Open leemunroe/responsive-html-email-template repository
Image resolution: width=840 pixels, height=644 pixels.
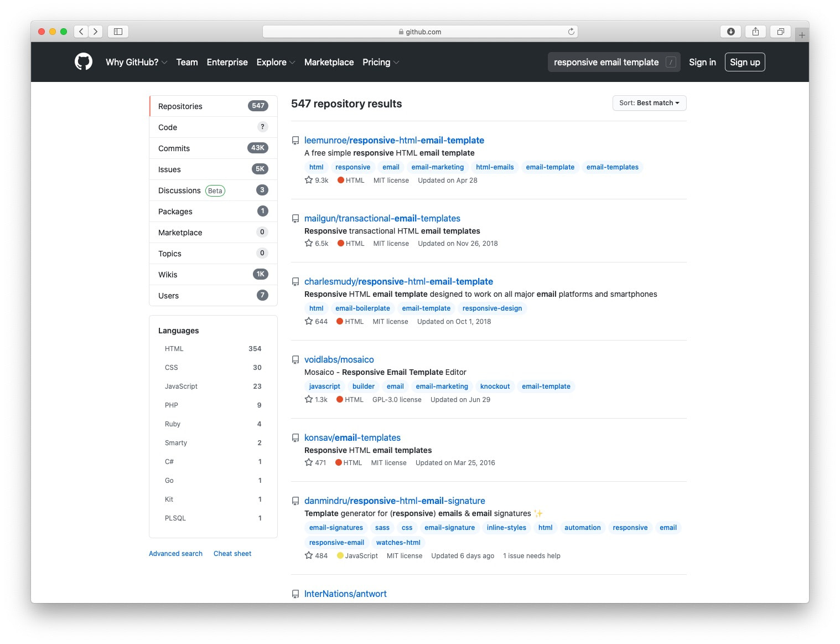394,141
